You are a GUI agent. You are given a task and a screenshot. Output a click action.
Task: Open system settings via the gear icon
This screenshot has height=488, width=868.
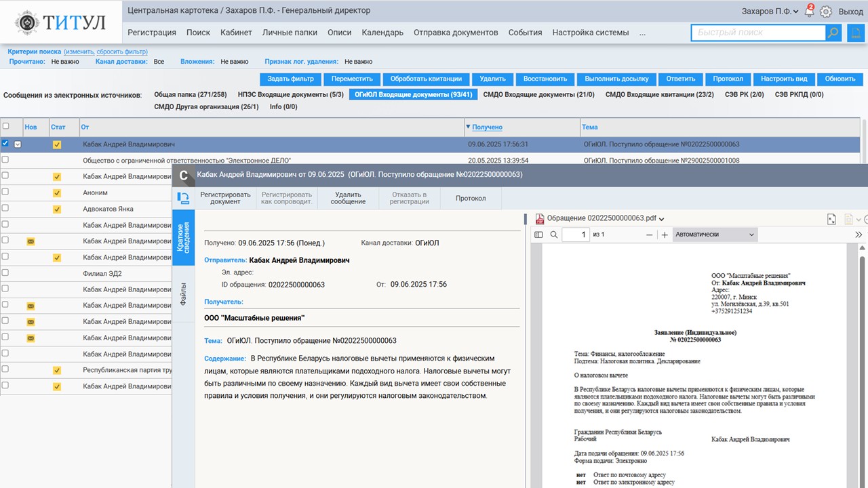pyautogui.click(x=825, y=12)
